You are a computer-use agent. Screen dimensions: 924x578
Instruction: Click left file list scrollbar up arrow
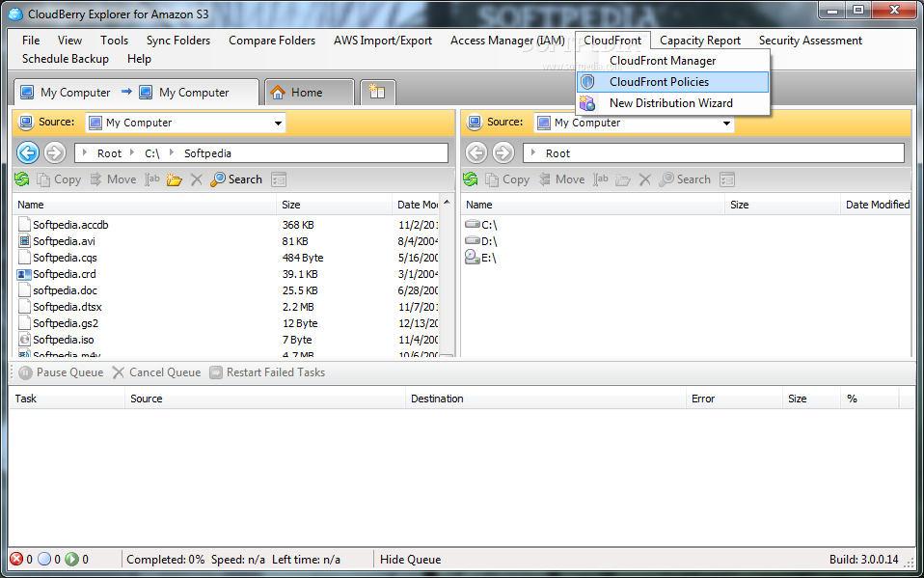tap(447, 202)
